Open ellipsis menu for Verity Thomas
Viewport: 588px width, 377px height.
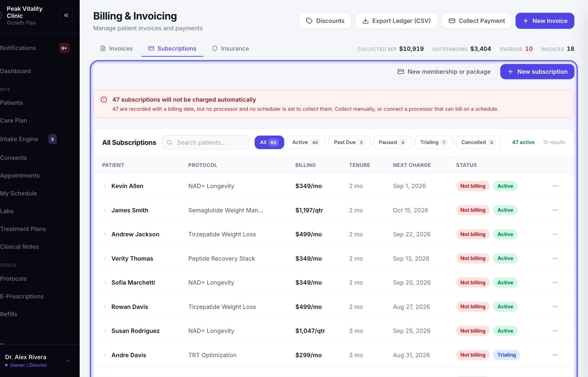pos(555,258)
